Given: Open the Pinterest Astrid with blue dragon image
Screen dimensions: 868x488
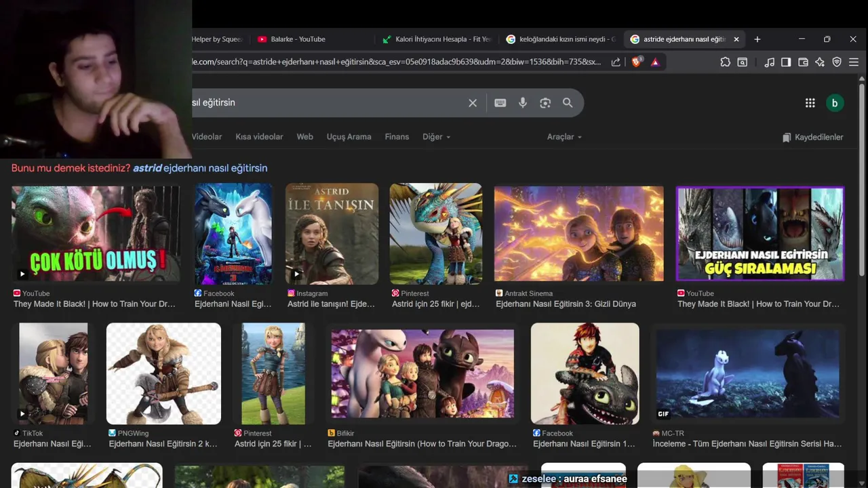Looking at the screenshot, I should click(x=436, y=234).
